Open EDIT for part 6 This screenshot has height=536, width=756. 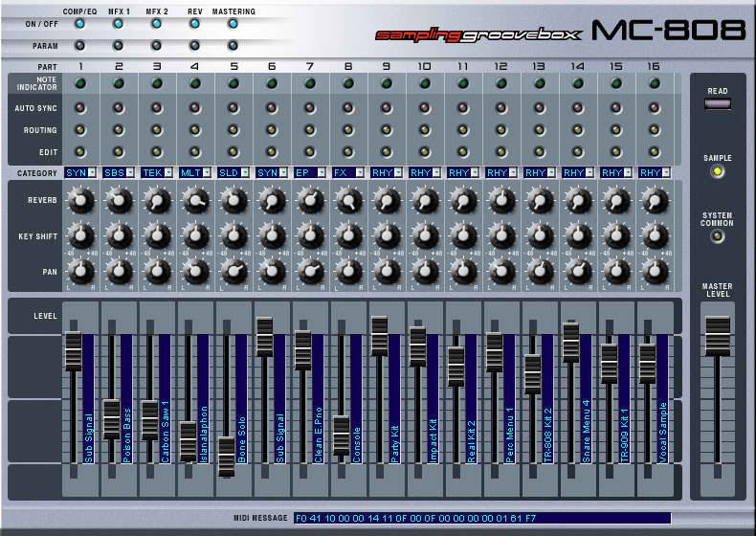point(272,152)
